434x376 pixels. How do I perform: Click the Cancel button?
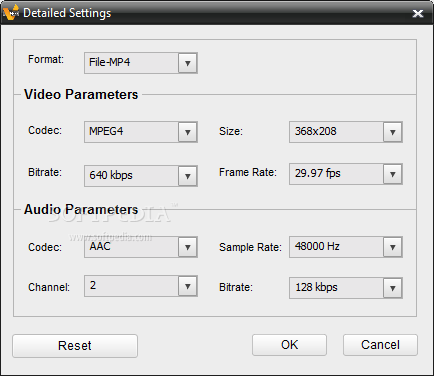tap(380, 345)
